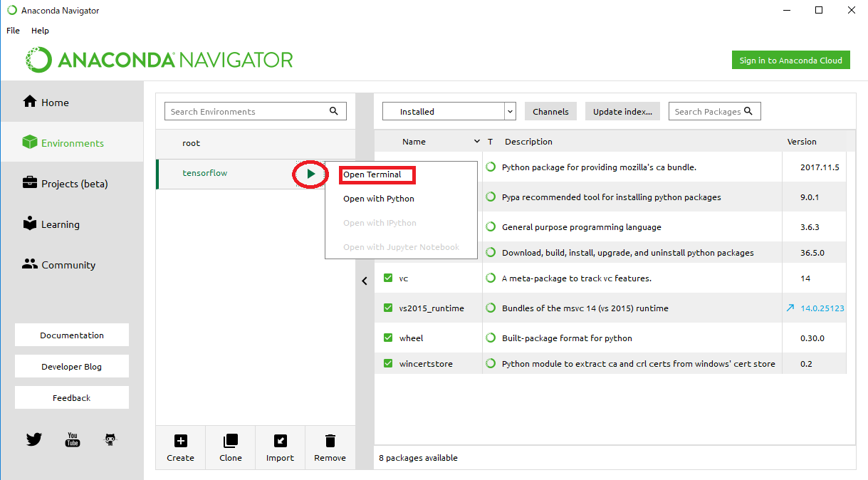Sort by the Version column header
Image resolution: width=868 pixels, height=480 pixels.
click(x=802, y=142)
